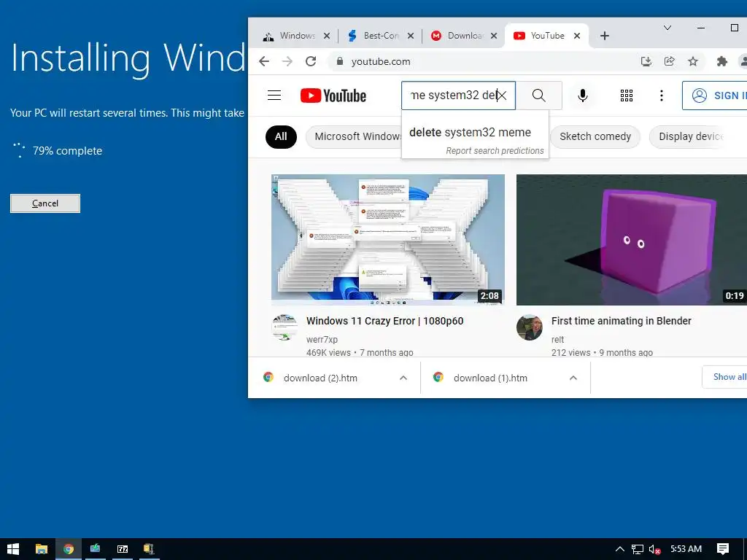Screen dimensions: 747x560
Task: Open the YouTube hamburger guide menu
Action: point(274,96)
